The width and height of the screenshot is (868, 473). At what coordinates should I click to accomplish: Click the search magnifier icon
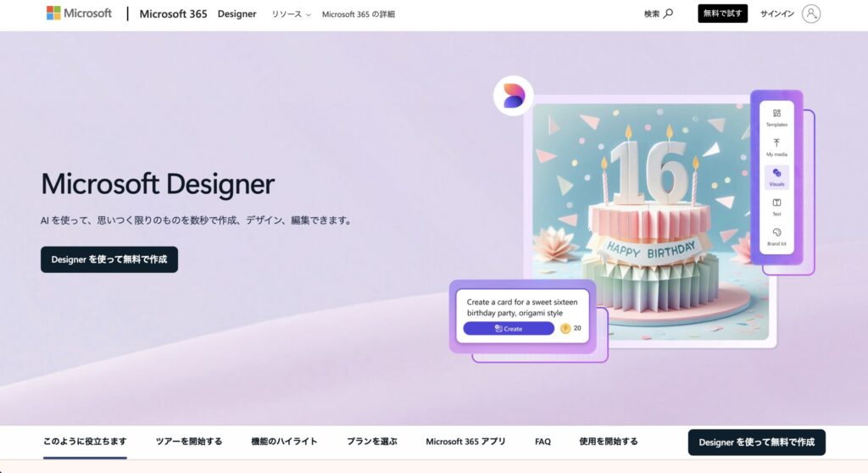coord(668,14)
